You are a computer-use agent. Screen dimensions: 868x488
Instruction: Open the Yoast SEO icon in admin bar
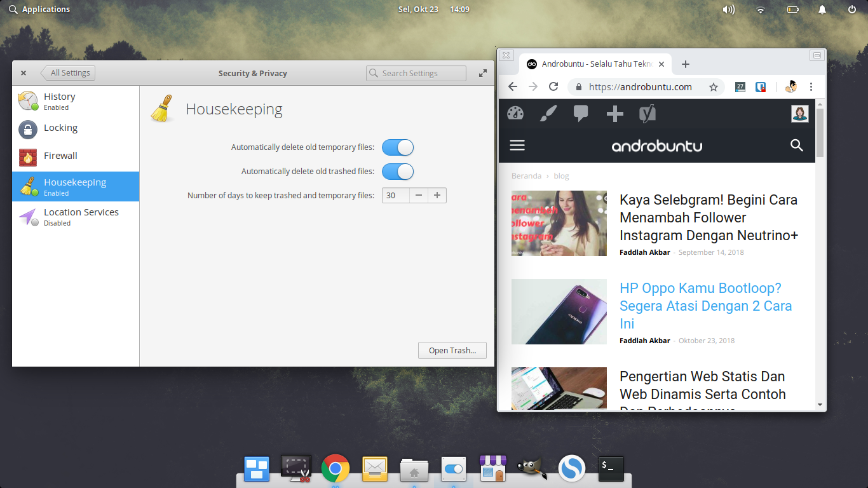[648, 113]
